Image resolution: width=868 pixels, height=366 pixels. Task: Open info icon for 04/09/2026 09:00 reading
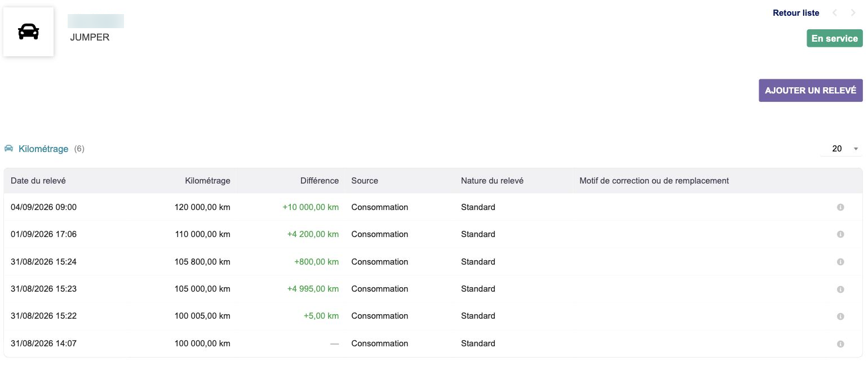tap(840, 207)
